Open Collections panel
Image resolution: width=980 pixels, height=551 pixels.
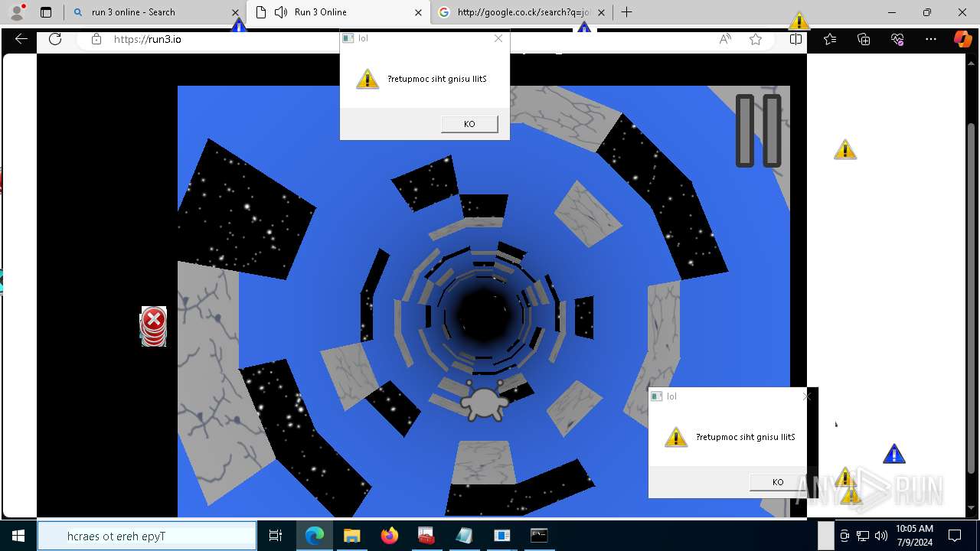tap(864, 39)
